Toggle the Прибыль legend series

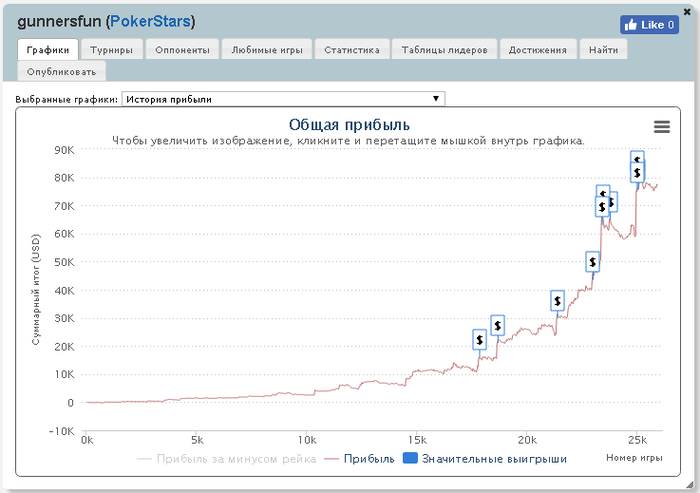[x=359, y=459]
